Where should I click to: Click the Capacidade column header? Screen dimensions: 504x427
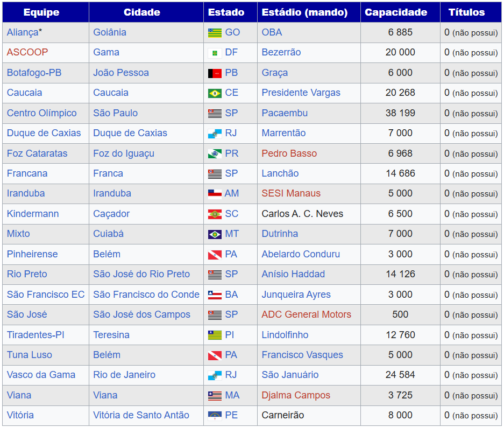point(396,12)
